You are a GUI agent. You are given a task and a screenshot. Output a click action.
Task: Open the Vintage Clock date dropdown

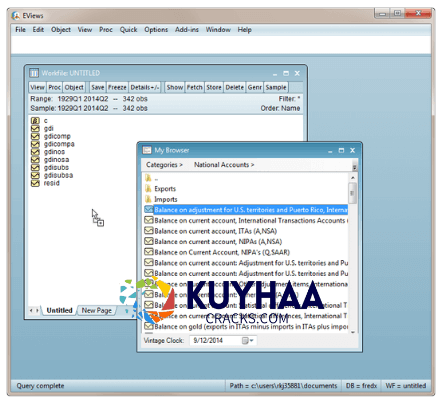click(x=247, y=341)
